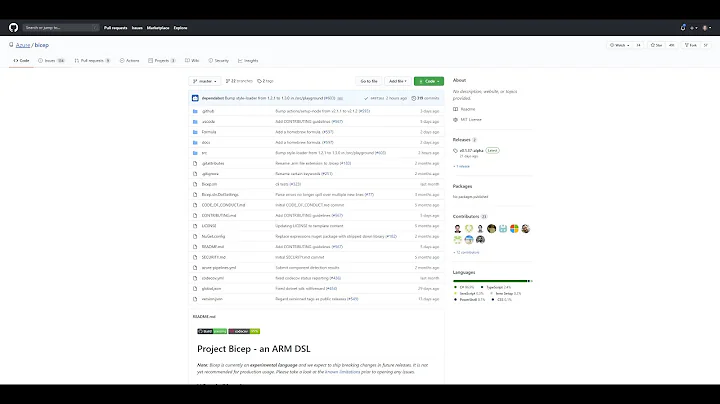Open the Watch dropdown button
Image resolution: width=720 pixels, height=404 pixels.
click(619, 45)
